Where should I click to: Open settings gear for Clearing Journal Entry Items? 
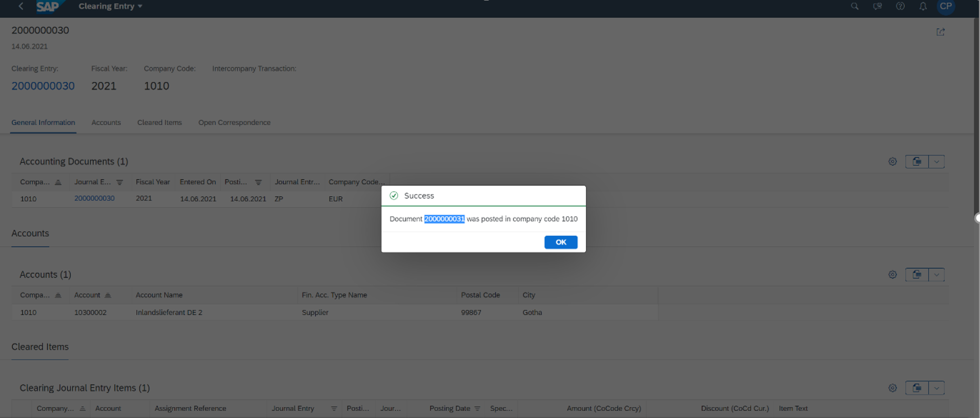click(892, 388)
